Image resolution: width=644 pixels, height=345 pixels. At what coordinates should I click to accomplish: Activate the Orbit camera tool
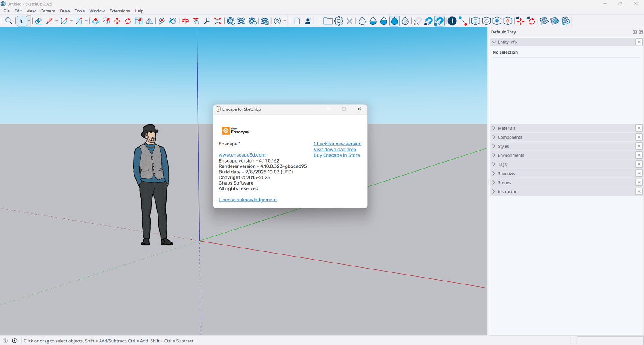pos(185,21)
